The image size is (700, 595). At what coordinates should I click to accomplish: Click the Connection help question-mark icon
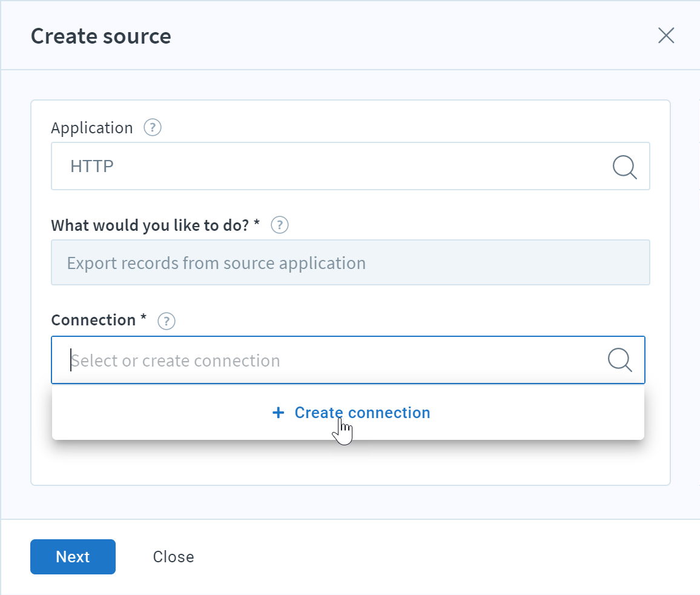[x=166, y=321]
